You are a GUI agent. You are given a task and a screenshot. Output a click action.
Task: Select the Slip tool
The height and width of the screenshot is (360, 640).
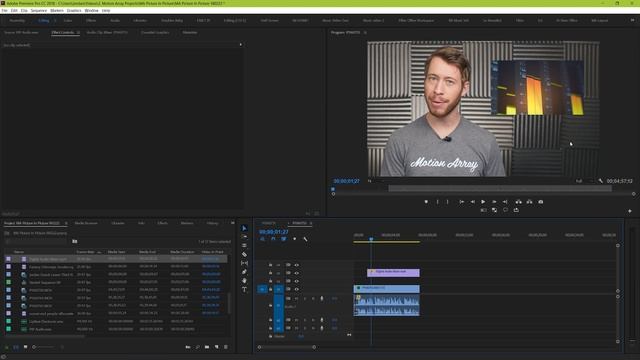click(244, 263)
